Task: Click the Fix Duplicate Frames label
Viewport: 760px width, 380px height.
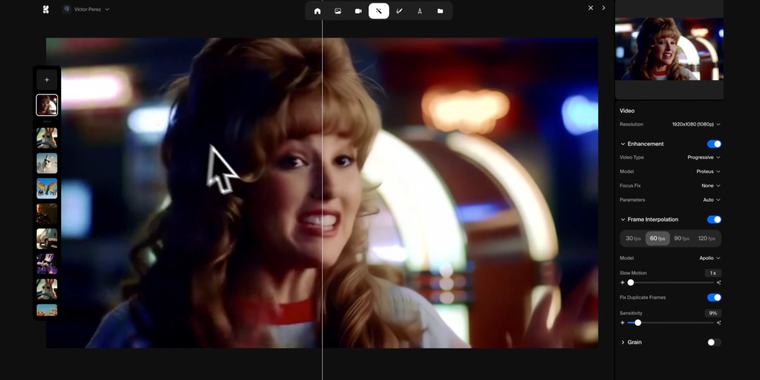Action: tap(643, 298)
